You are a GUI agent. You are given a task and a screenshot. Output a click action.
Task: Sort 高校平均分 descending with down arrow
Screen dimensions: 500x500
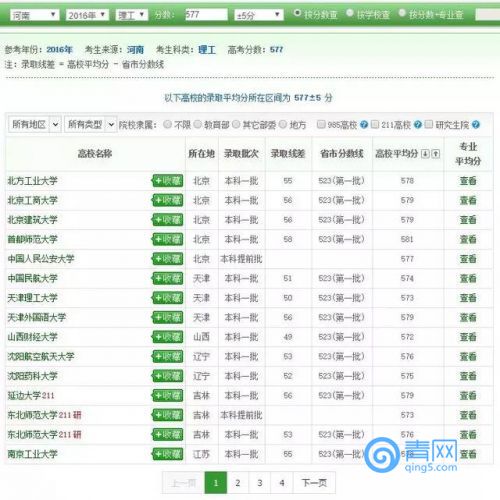pyautogui.click(x=425, y=154)
